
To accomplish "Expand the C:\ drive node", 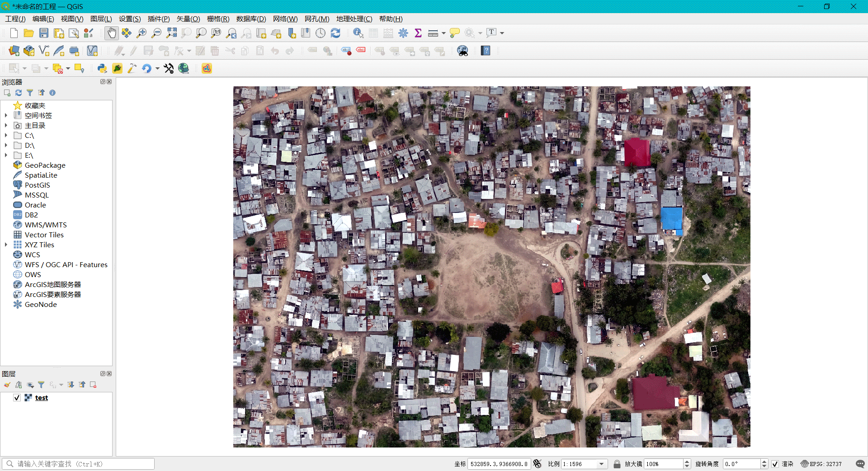I will coord(6,136).
